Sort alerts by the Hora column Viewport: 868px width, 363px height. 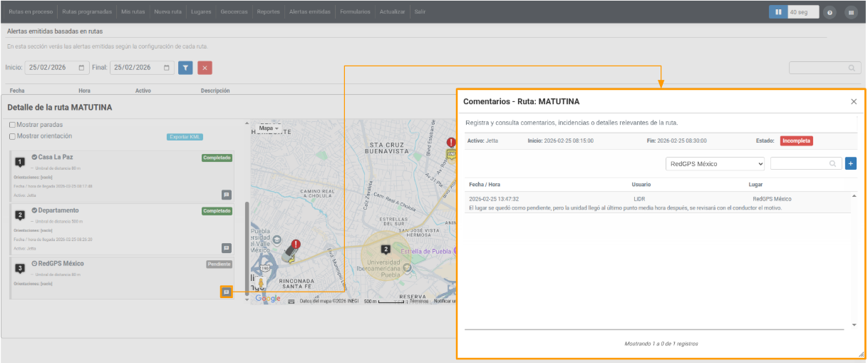[x=84, y=91]
